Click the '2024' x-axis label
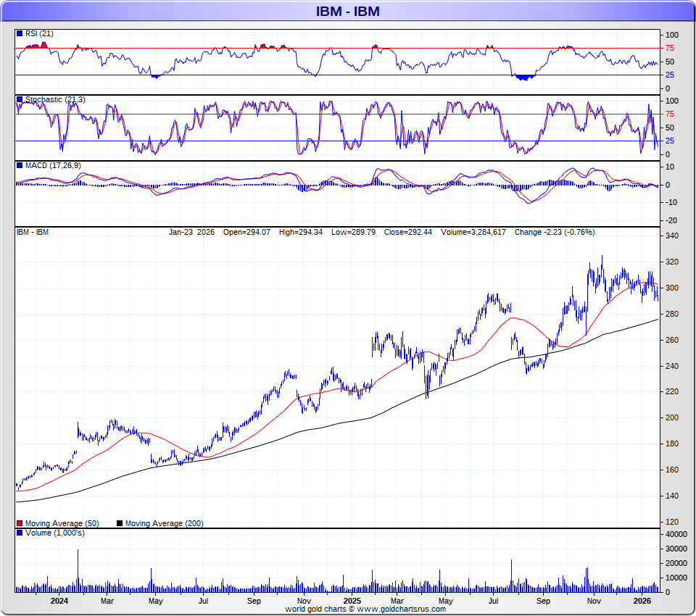The height and width of the screenshot is (616, 696). (59, 601)
